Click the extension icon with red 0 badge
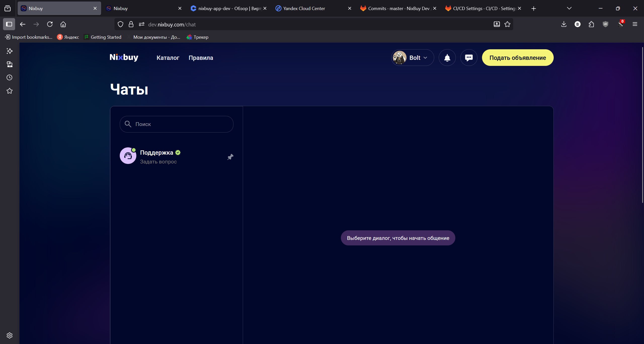 tap(620, 24)
